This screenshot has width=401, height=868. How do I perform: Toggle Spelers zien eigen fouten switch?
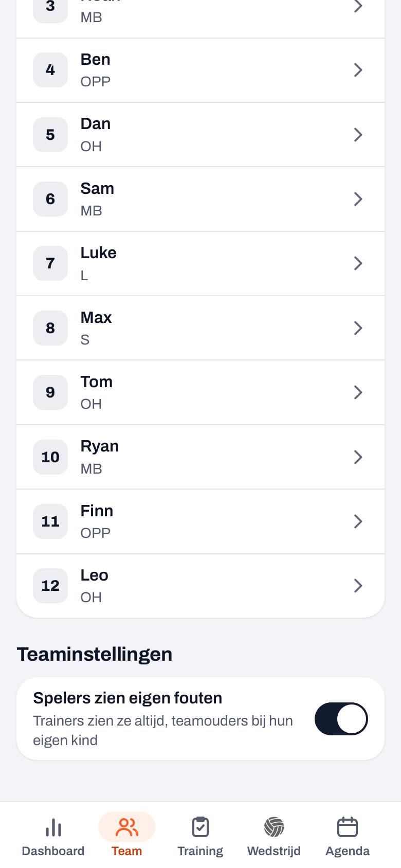point(341,719)
